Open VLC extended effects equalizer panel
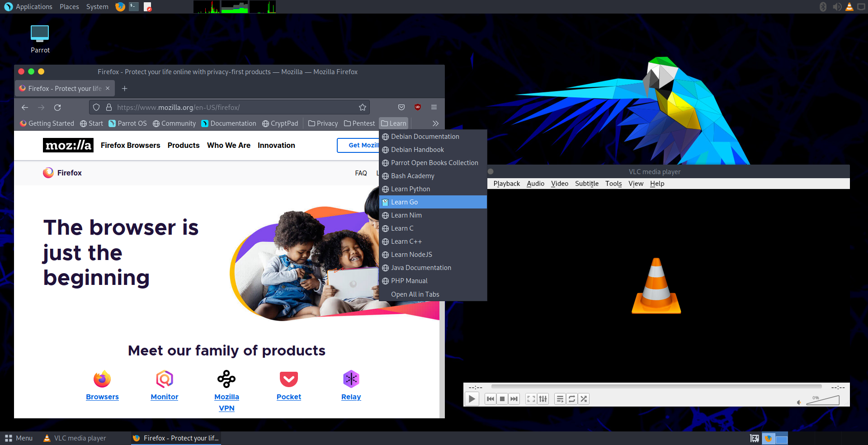This screenshot has height=445, width=868. tap(542, 399)
